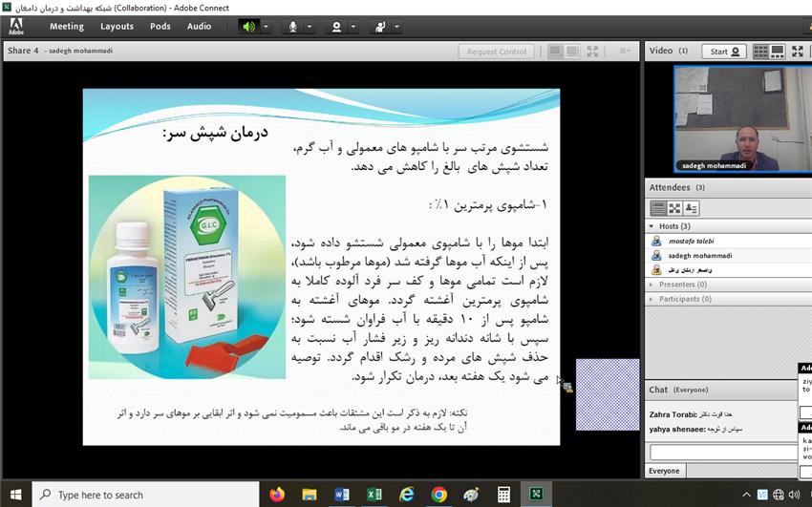The image size is (812, 507).
Task: Open Excel from the taskbar
Action: (x=374, y=495)
